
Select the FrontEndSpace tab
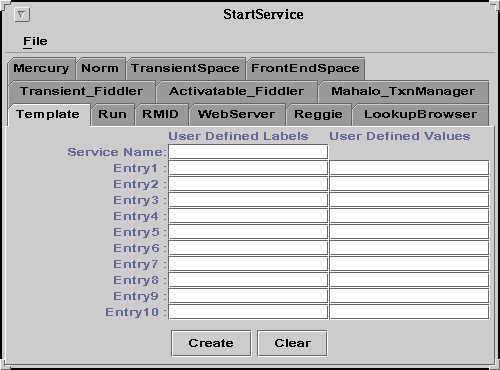[305, 68]
